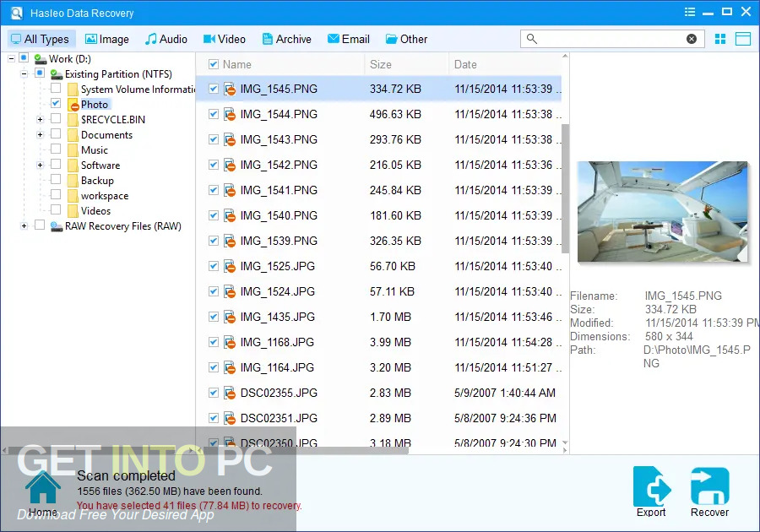Expand the $RECYCLE.BIN folder
Screen dimensions: 760x532
click(41, 120)
